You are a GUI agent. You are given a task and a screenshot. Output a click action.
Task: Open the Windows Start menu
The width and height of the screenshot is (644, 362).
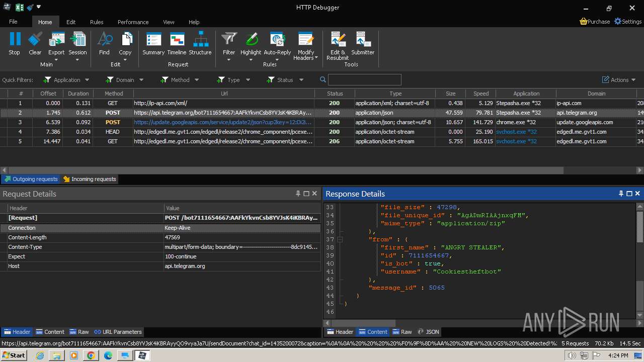click(14, 355)
